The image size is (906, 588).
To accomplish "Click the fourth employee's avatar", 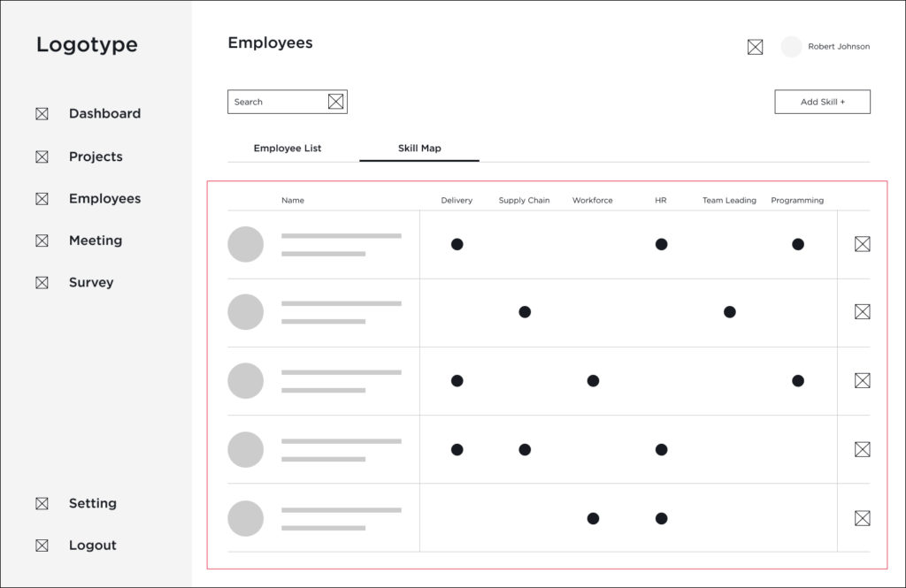I will point(245,449).
